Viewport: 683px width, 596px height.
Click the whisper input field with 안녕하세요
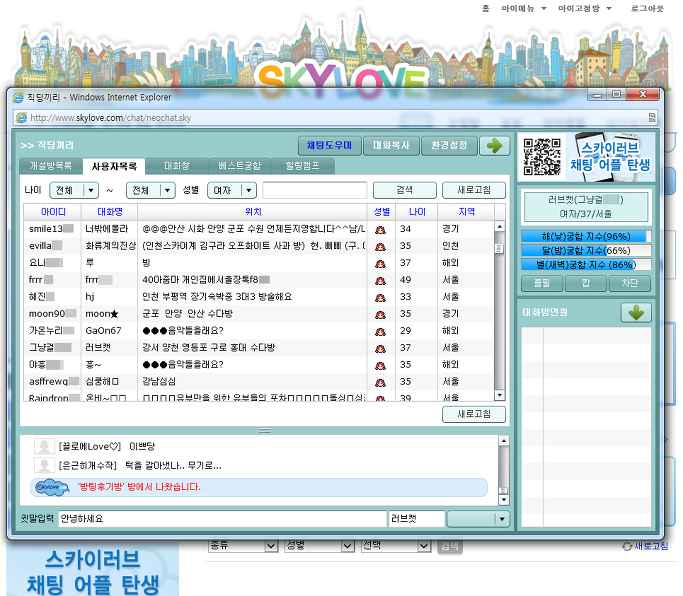(x=223, y=519)
